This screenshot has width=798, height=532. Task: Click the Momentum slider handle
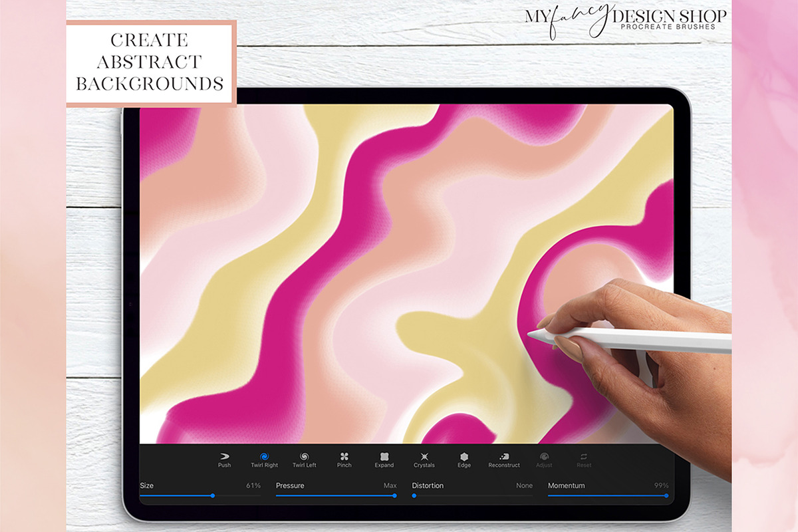[666, 495]
